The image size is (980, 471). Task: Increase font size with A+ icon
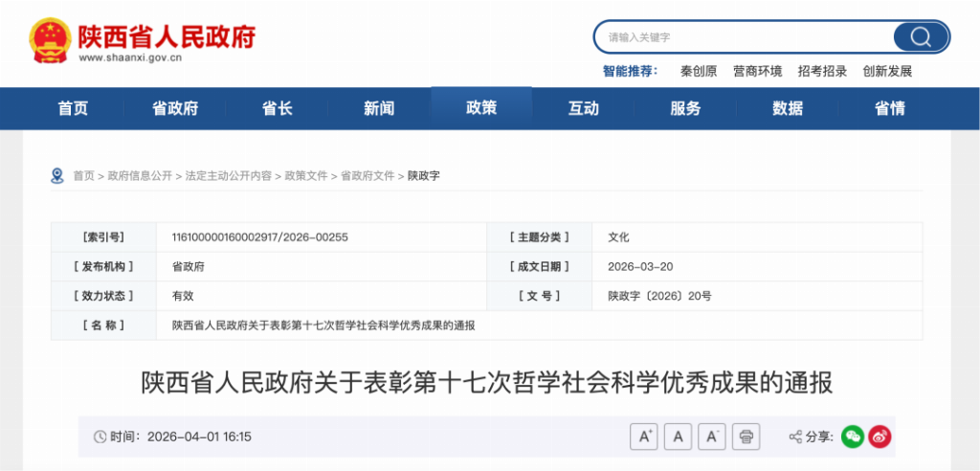(x=643, y=437)
